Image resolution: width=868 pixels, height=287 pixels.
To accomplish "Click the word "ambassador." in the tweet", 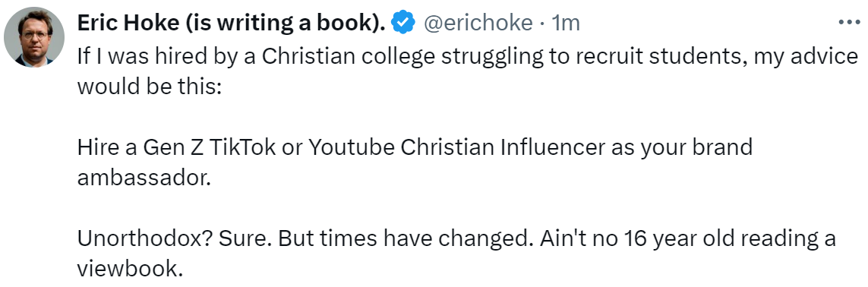I will [x=144, y=178].
